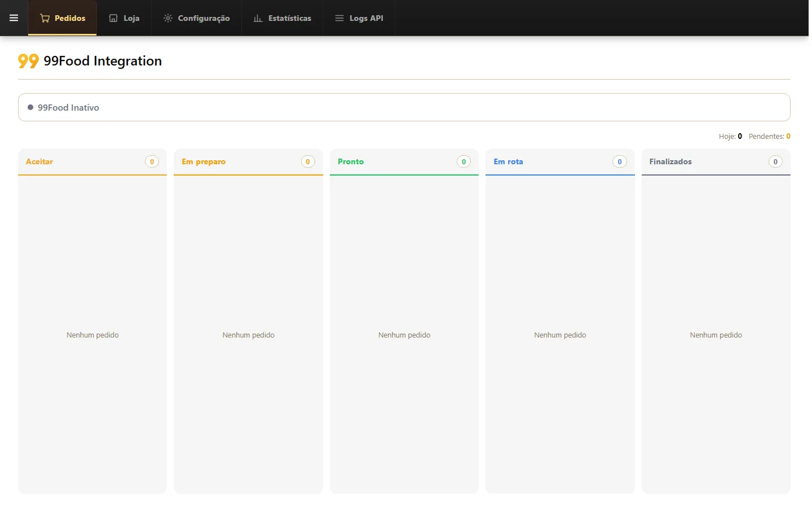This screenshot has width=812, height=508.
Task: Select the Finalizados column header
Action: [x=716, y=162]
